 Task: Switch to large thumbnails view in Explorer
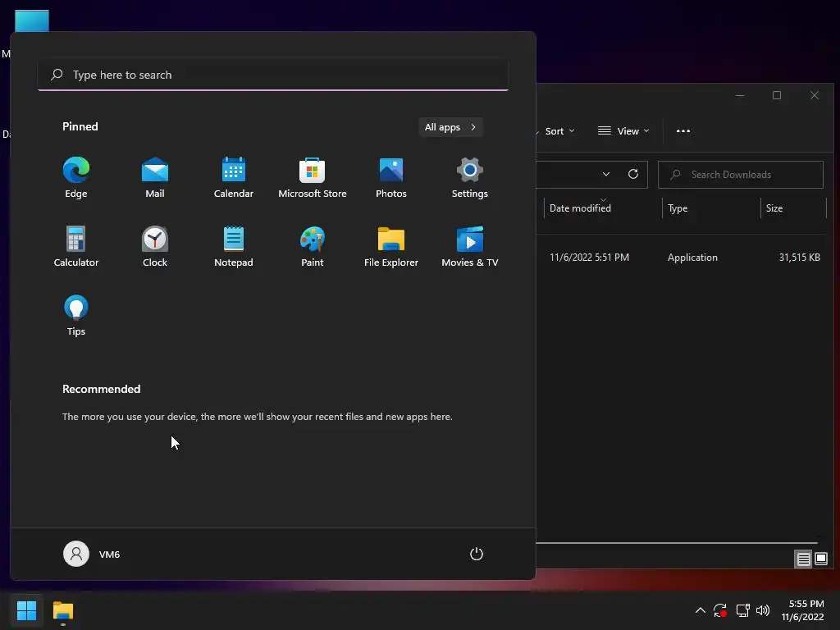[820, 559]
